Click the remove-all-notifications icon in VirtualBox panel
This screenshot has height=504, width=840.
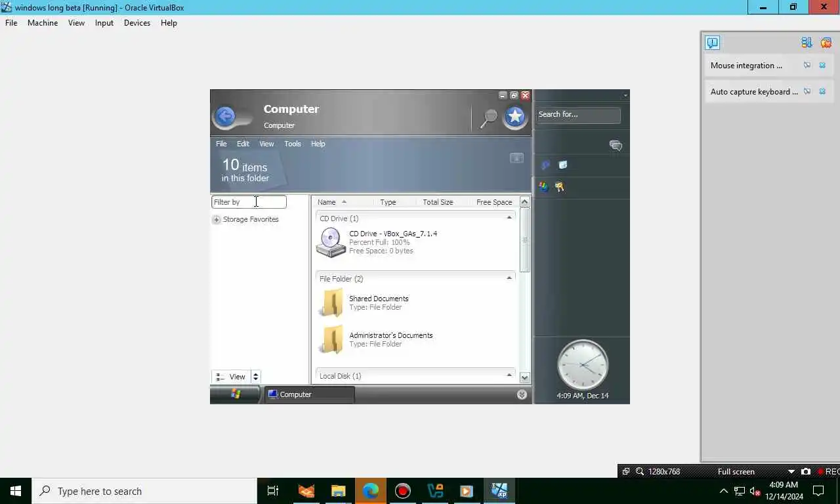tap(826, 43)
